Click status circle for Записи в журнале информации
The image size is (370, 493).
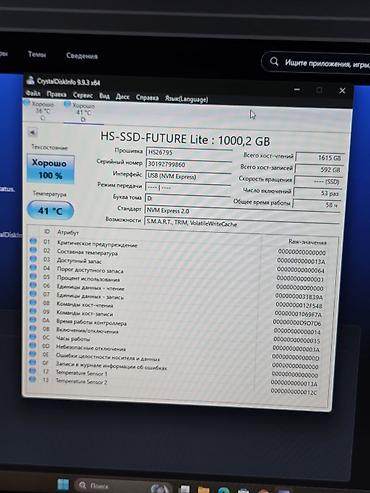click(33, 362)
